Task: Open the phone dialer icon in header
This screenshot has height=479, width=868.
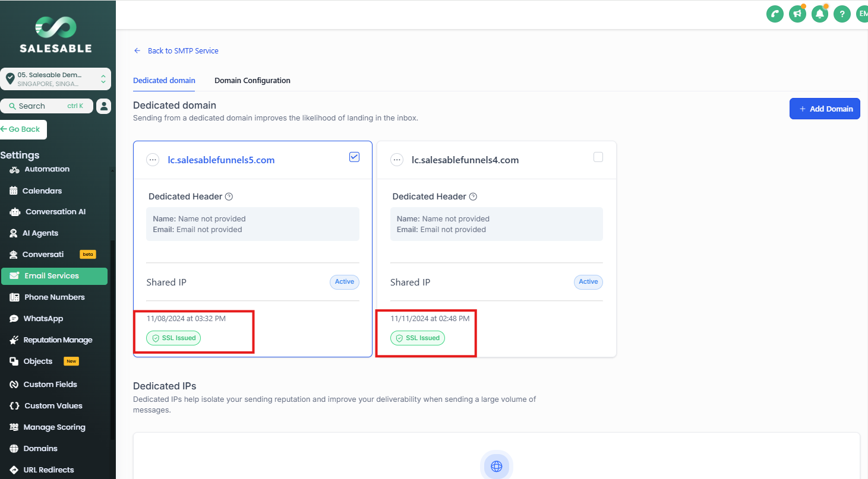Action: point(775,14)
